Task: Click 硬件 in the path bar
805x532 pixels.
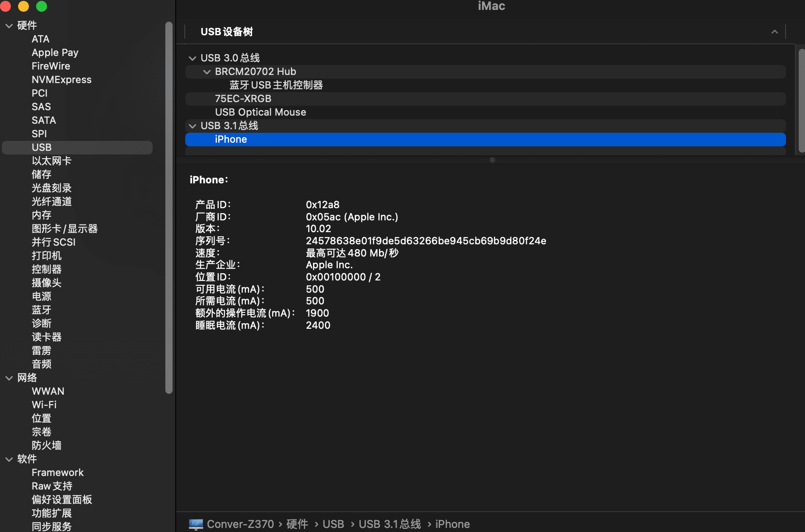Action: coord(297,524)
